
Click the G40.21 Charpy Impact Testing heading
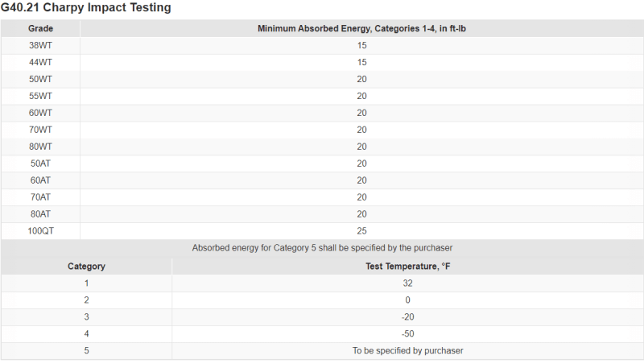(86, 7)
